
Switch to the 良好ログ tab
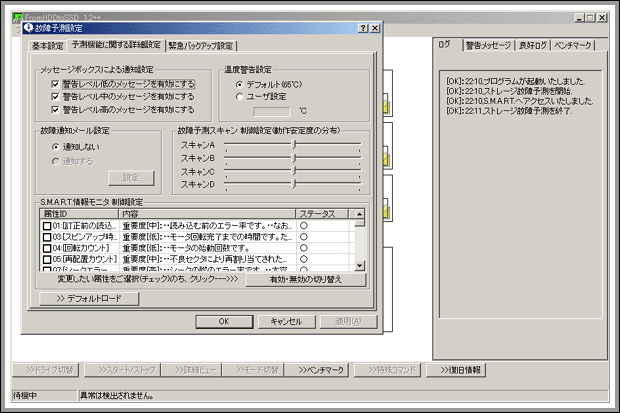click(x=533, y=45)
